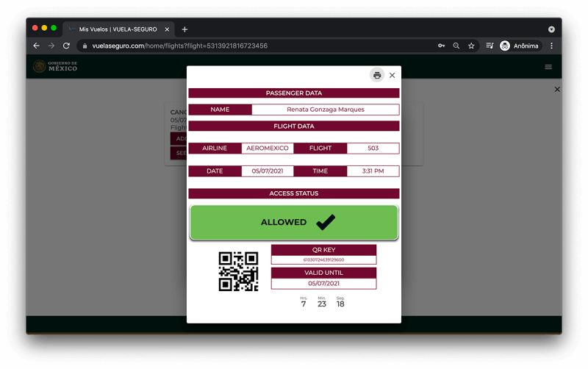Bookmark this page with star icon
Screen dimensions: 588x369
coord(471,46)
